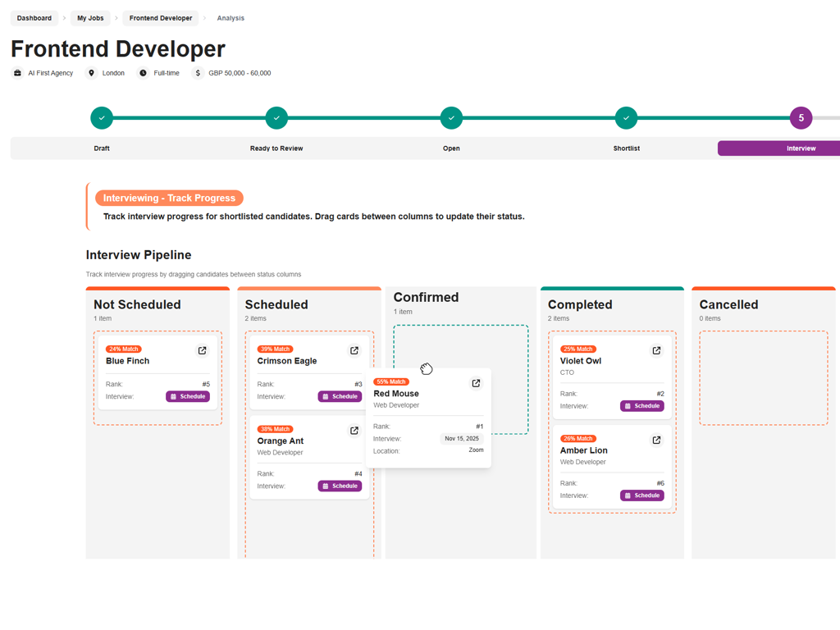The height and width of the screenshot is (630, 840).
Task: Open Crimson Eagle profile via external-link icon
Action: coord(354,351)
